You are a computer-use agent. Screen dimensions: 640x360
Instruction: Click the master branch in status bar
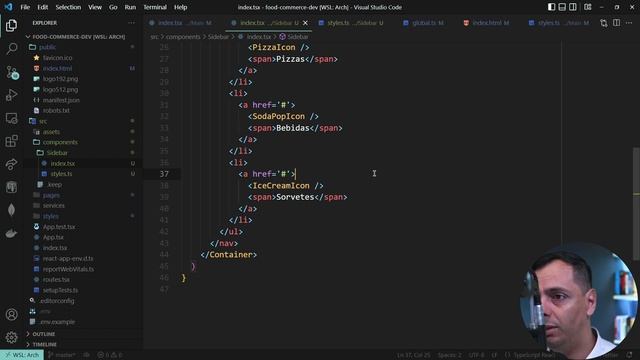point(62,355)
